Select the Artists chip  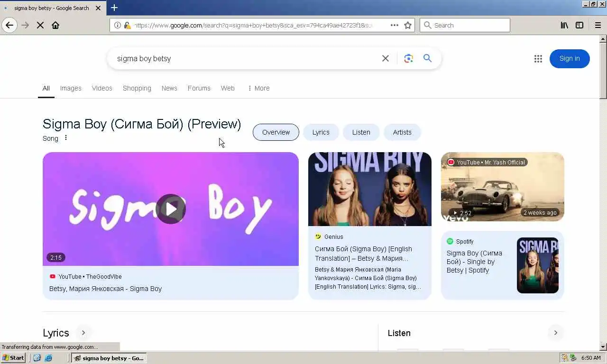[x=402, y=132]
